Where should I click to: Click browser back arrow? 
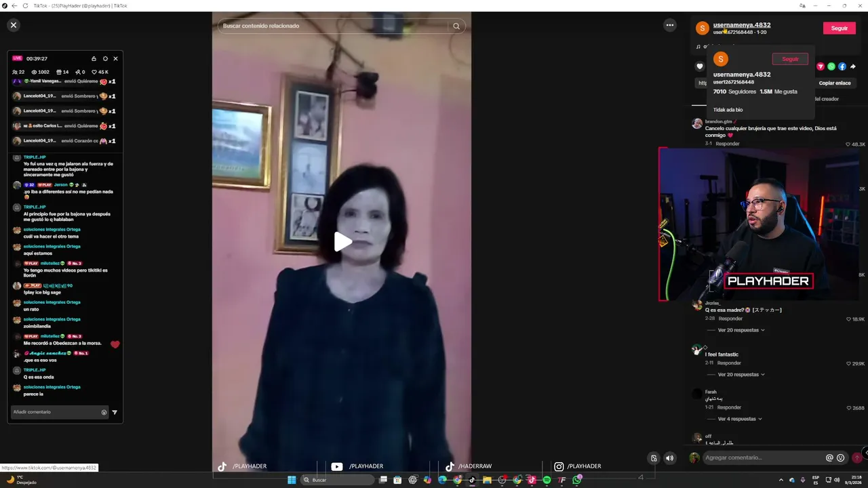click(14, 5)
